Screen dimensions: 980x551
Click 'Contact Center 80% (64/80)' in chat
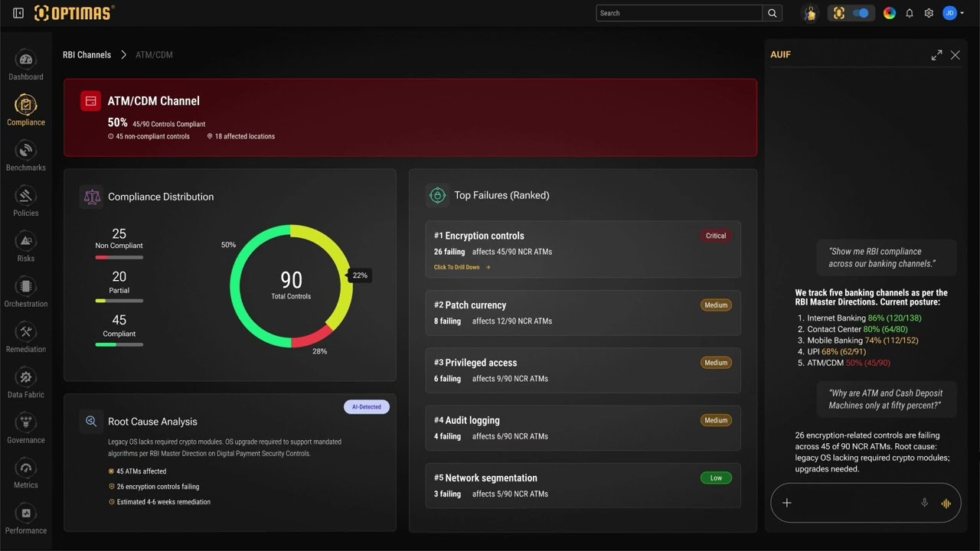(x=857, y=329)
